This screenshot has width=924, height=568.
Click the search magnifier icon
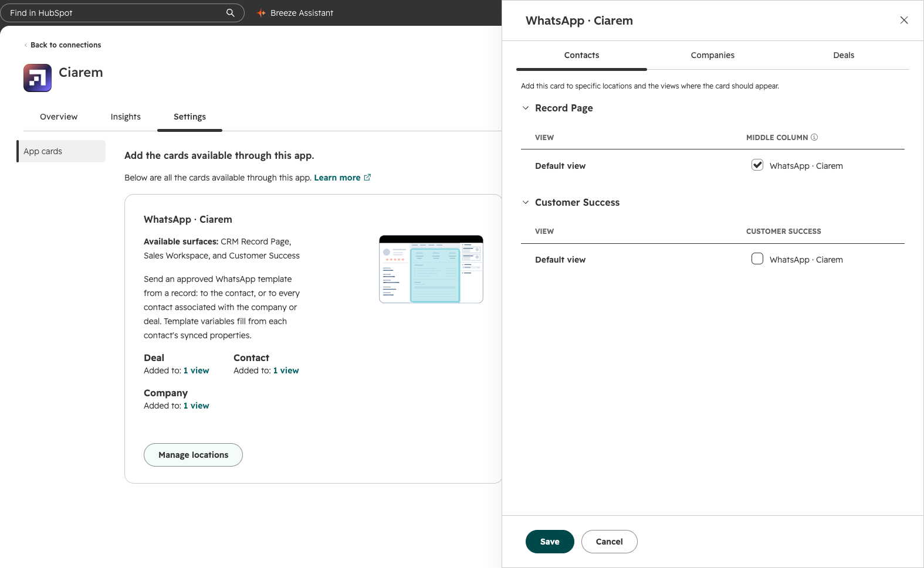click(231, 13)
